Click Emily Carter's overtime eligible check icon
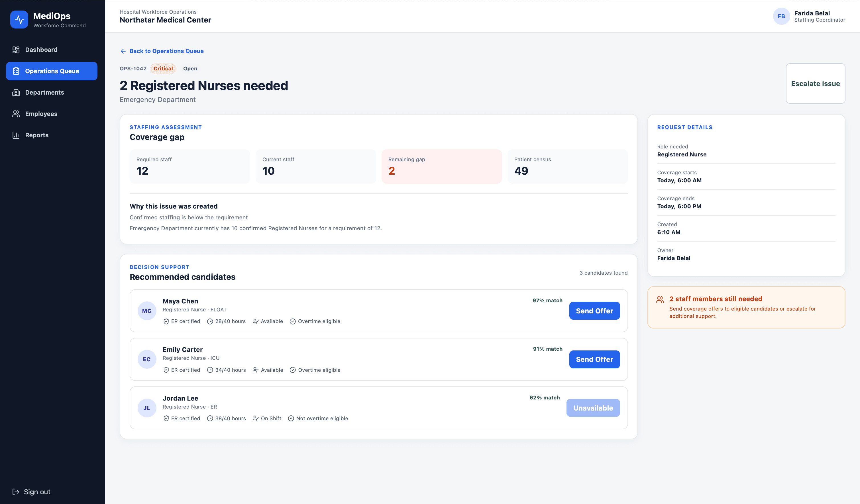This screenshot has width=860, height=504. (x=293, y=370)
